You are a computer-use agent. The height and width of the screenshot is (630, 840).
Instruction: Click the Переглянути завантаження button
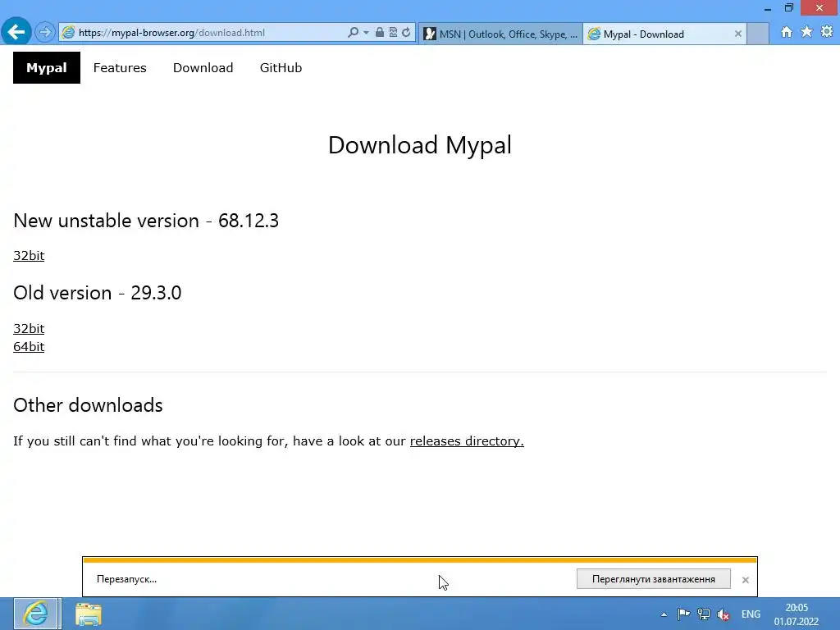(x=654, y=579)
